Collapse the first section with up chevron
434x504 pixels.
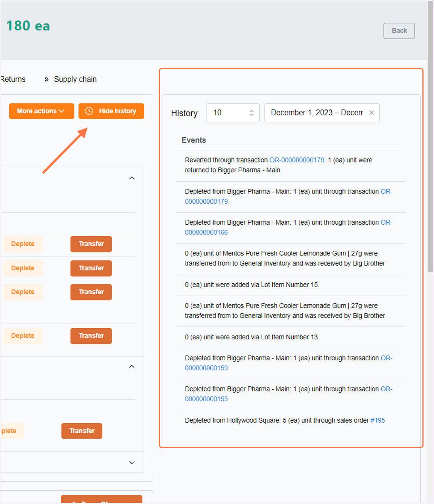pyautogui.click(x=132, y=178)
